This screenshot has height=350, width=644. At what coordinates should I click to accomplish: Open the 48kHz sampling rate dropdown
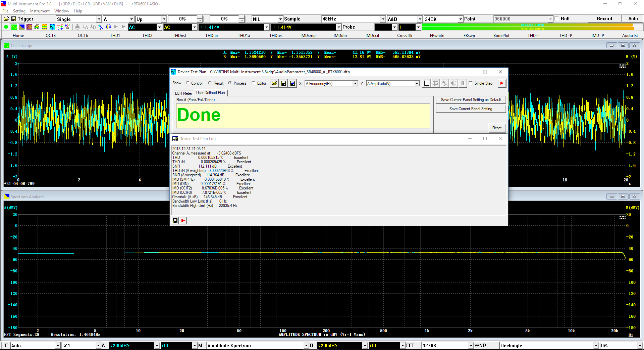(354, 19)
